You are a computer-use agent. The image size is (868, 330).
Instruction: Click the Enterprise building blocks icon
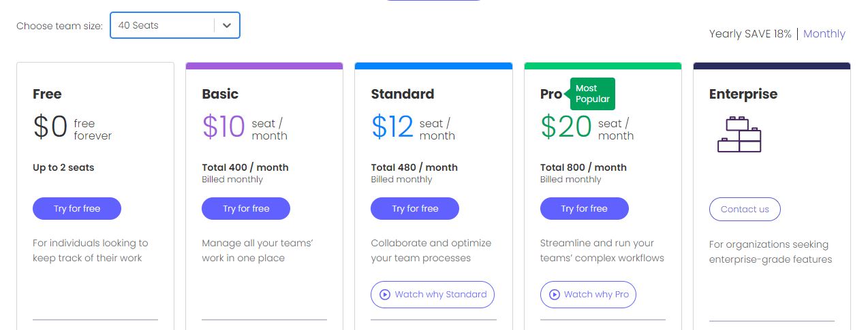[x=739, y=134]
